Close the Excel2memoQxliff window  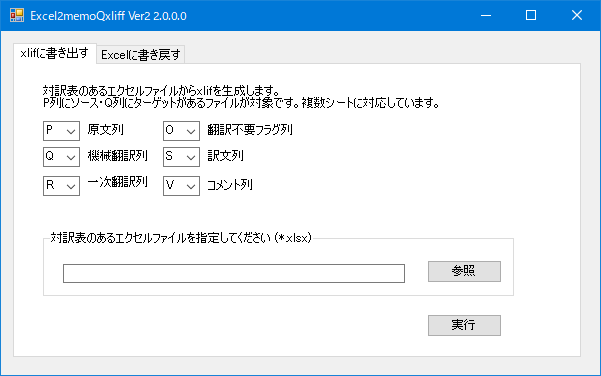(x=577, y=15)
